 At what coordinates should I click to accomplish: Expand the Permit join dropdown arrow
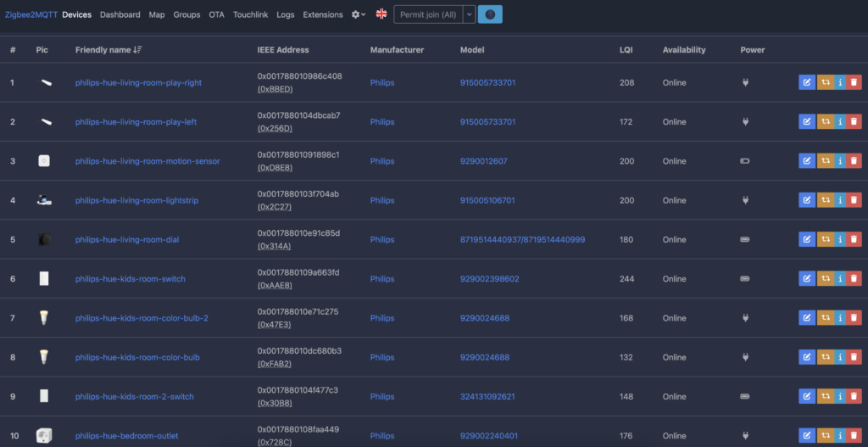469,14
